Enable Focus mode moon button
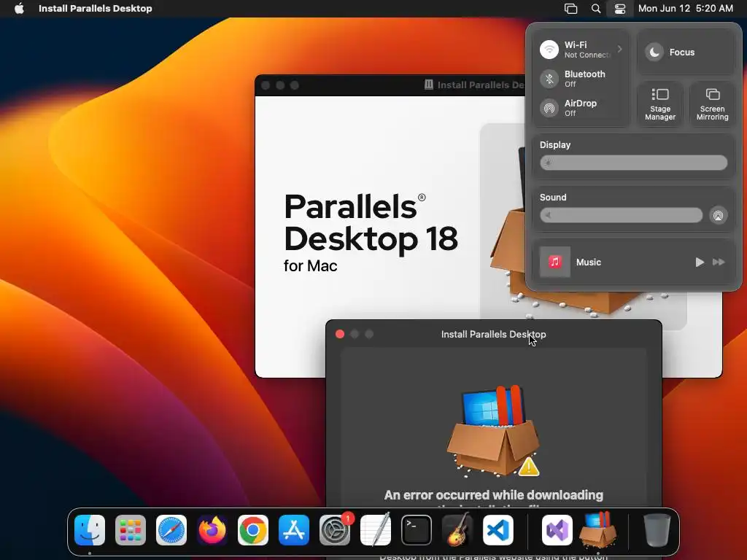Viewport: 747px width, 560px height. coord(654,52)
